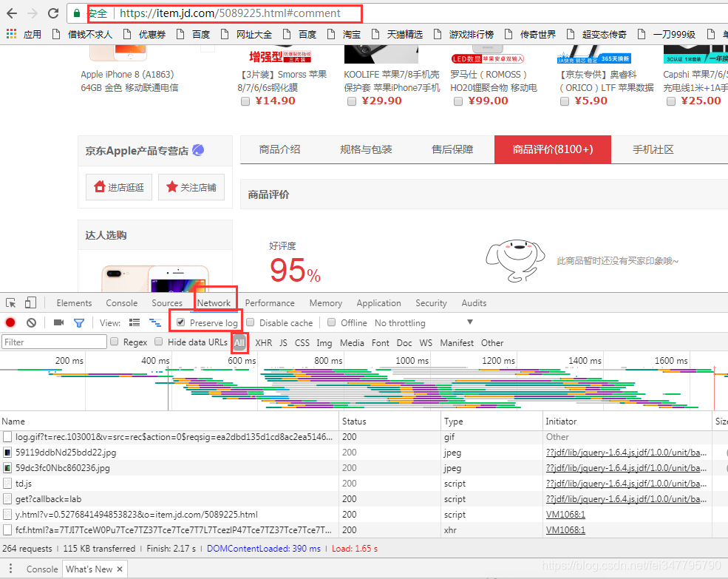The image size is (728, 579).
Task: Switch to the Elements panel tab
Action: click(75, 303)
